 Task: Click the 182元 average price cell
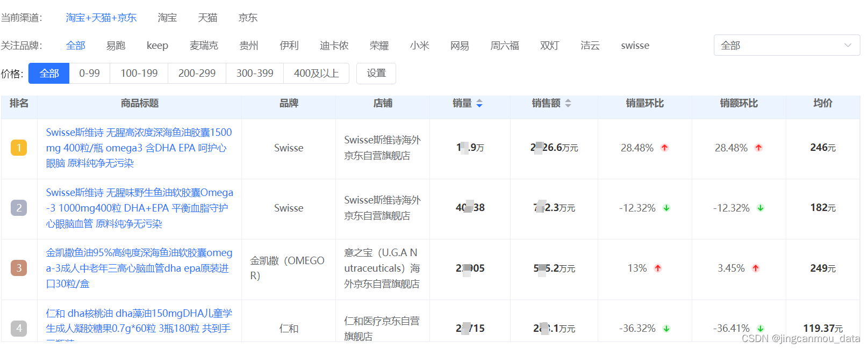823,208
